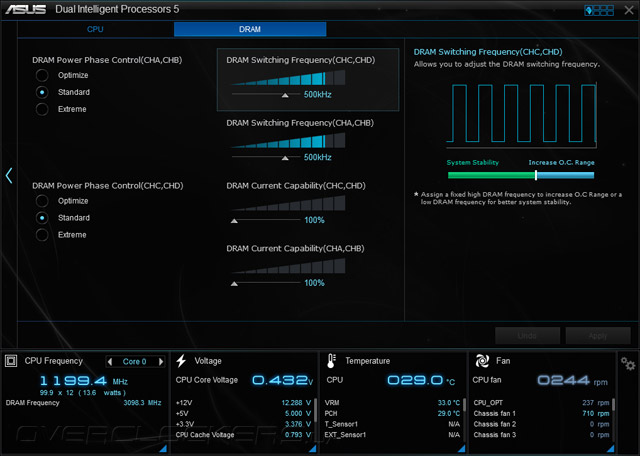Click the 500kHz value for CHC,CHD
The height and width of the screenshot is (456, 640).
coord(318,95)
